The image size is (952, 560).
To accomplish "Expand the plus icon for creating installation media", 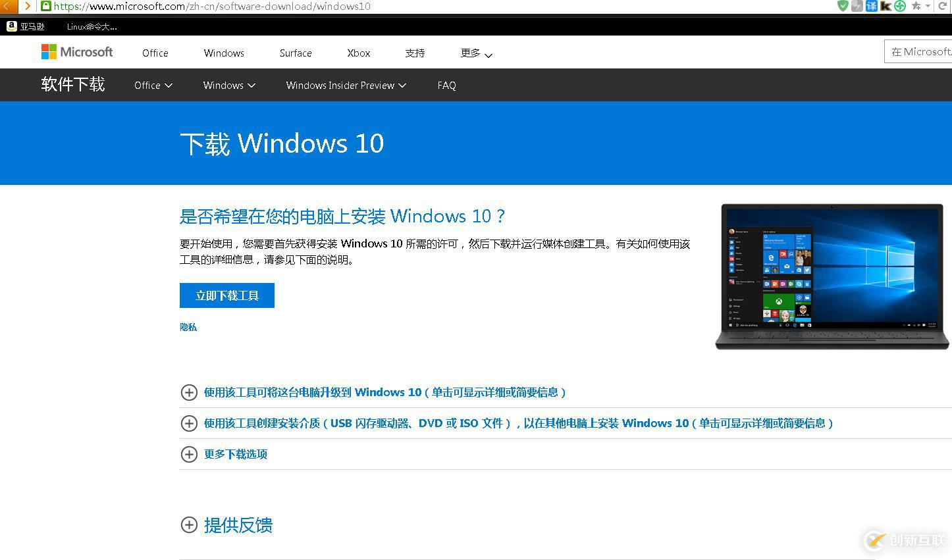I will (x=189, y=423).
